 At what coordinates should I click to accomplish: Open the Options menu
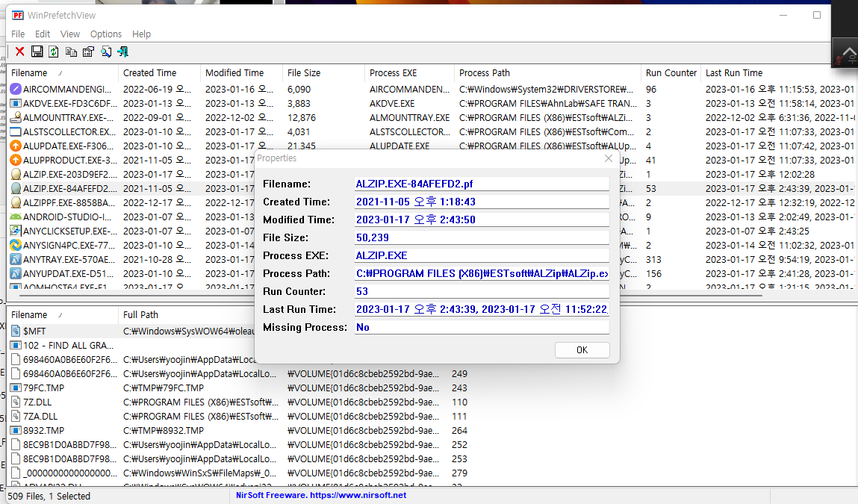[x=105, y=34]
